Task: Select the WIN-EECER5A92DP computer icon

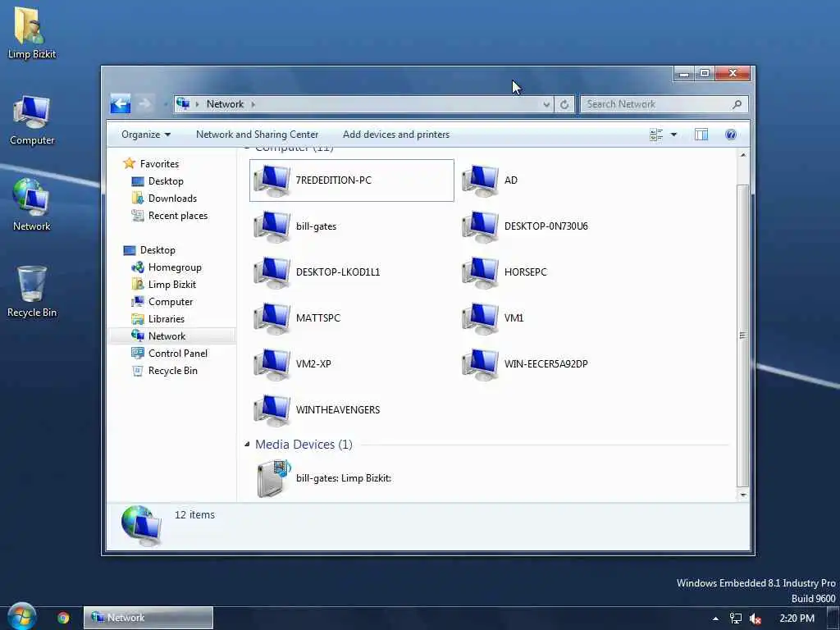Action: coord(480,364)
